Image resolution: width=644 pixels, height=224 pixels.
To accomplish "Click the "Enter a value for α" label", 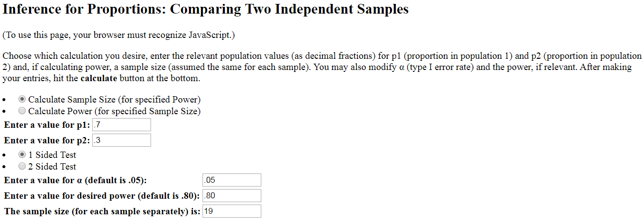I will click(x=75, y=180).
